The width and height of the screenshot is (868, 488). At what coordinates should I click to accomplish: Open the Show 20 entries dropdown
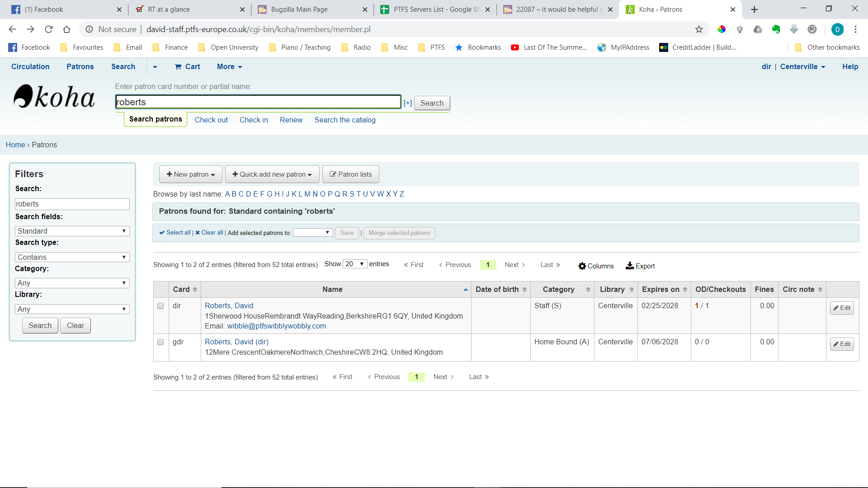[x=355, y=264]
